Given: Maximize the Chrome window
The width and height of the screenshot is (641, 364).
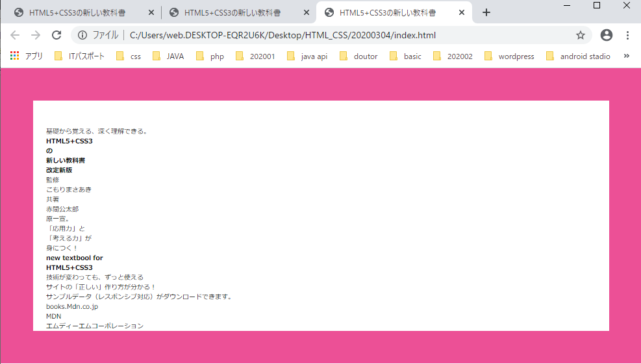Looking at the screenshot, I should [x=597, y=5].
